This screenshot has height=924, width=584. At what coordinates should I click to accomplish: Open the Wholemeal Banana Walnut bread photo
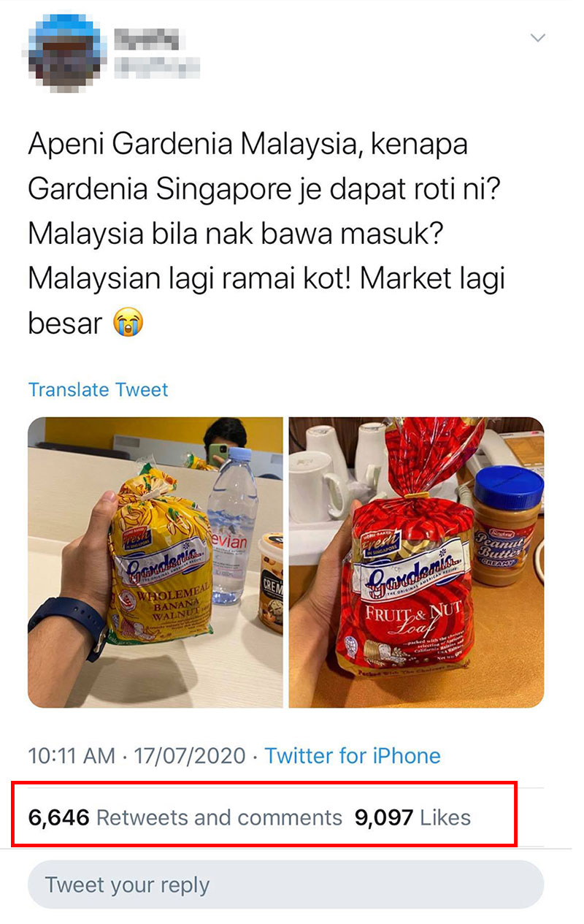click(155, 562)
